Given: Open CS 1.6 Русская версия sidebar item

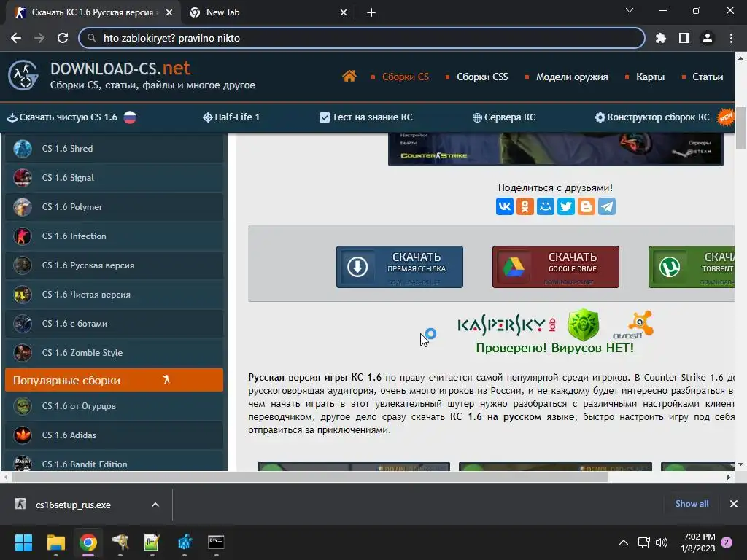Looking at the screenshot, I should tap(114, 265).
